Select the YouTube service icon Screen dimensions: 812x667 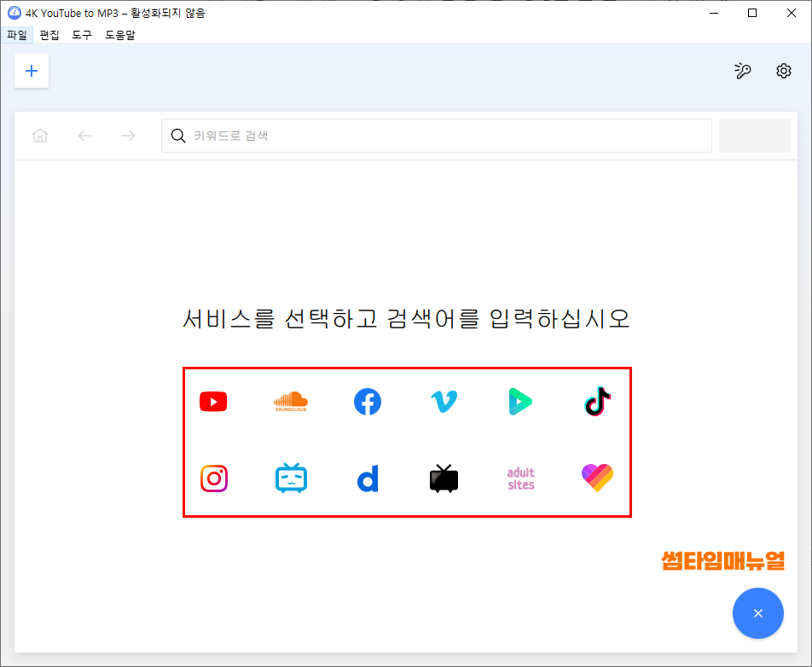pos(213,402)
